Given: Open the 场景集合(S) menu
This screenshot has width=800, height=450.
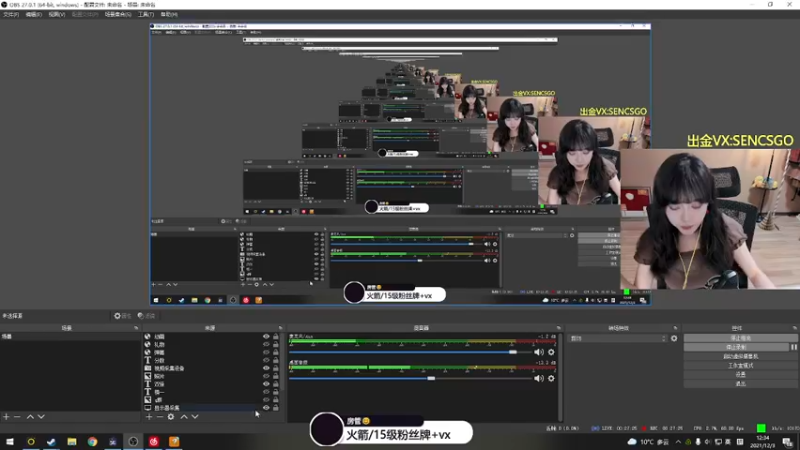Looking at the screenshot, I should [118, 14].
